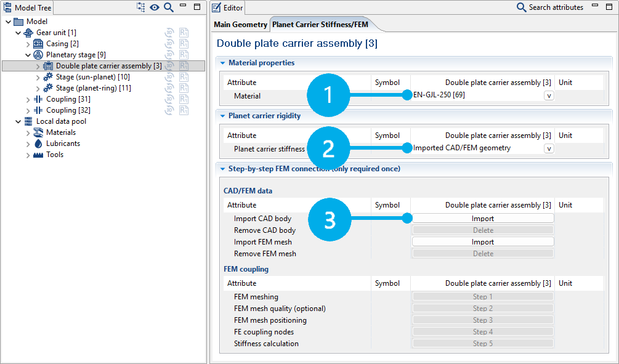Open the Material dropdown showing EN-GJL-250

(549, 95)
